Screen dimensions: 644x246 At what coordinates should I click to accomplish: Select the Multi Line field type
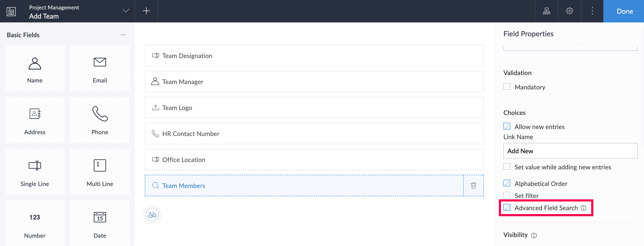[100, 172]
